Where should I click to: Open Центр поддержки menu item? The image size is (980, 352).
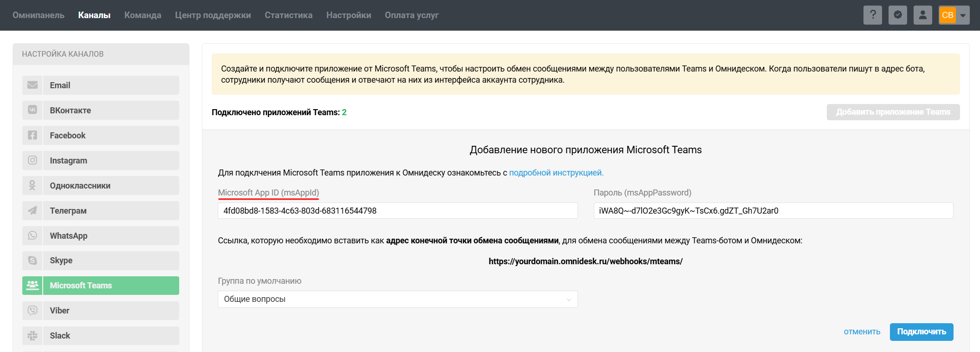[x=213, y=15]
